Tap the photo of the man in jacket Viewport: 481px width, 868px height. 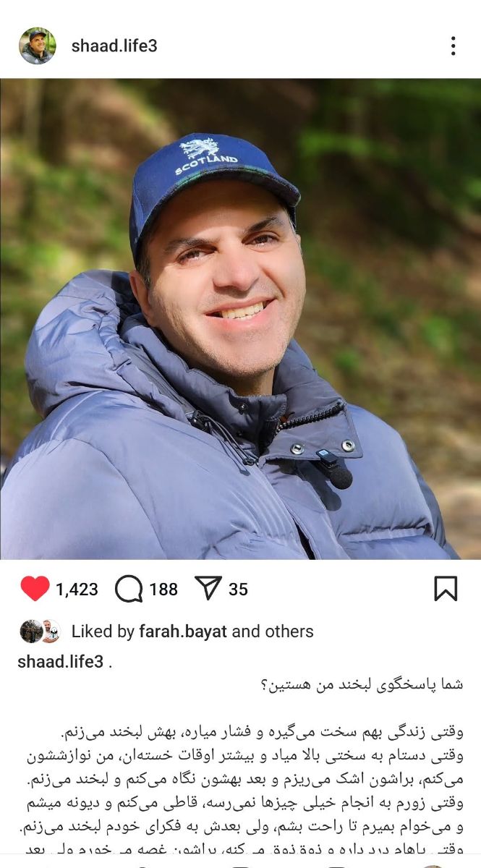click(240, 319)
